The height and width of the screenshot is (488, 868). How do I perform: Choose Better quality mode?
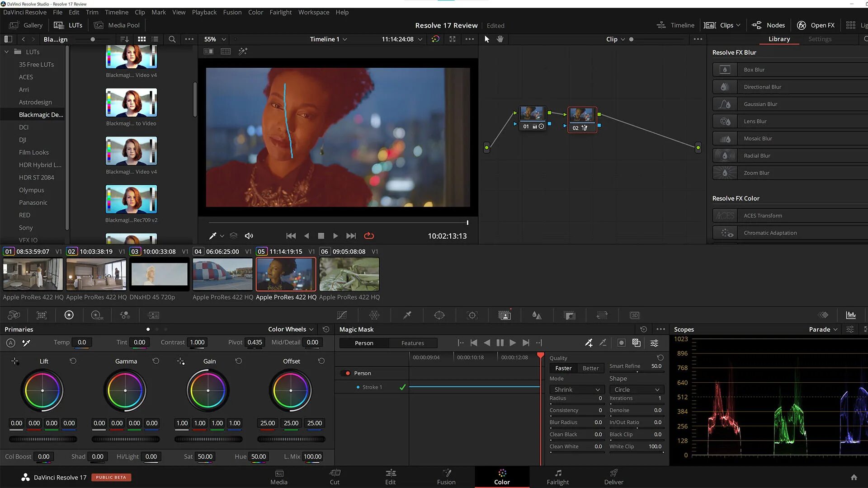590,368
